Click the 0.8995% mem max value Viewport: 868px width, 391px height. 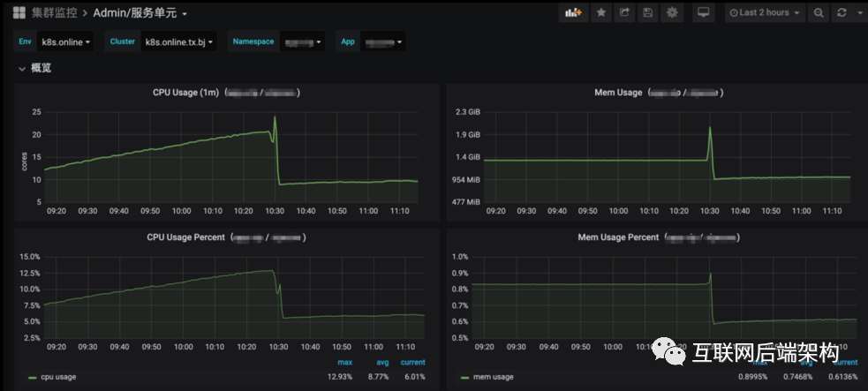(753, 377)
